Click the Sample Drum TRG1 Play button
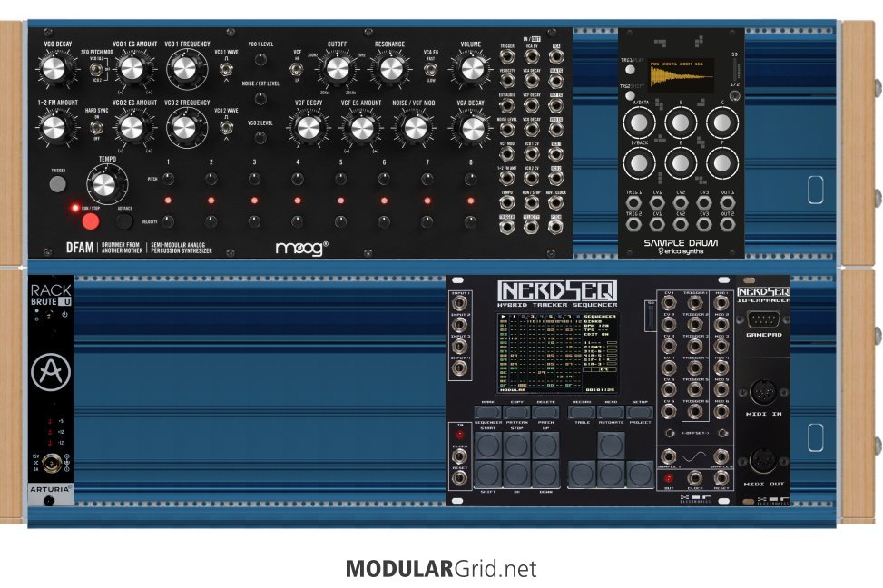Image resolution: width=883 pixels, height=588 pixels. 630,70
